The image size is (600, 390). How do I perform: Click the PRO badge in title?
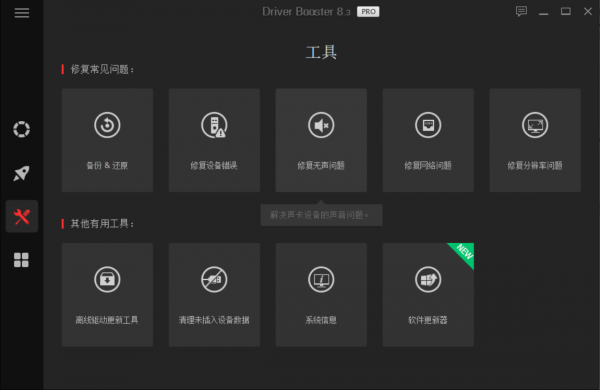point(368,11)
